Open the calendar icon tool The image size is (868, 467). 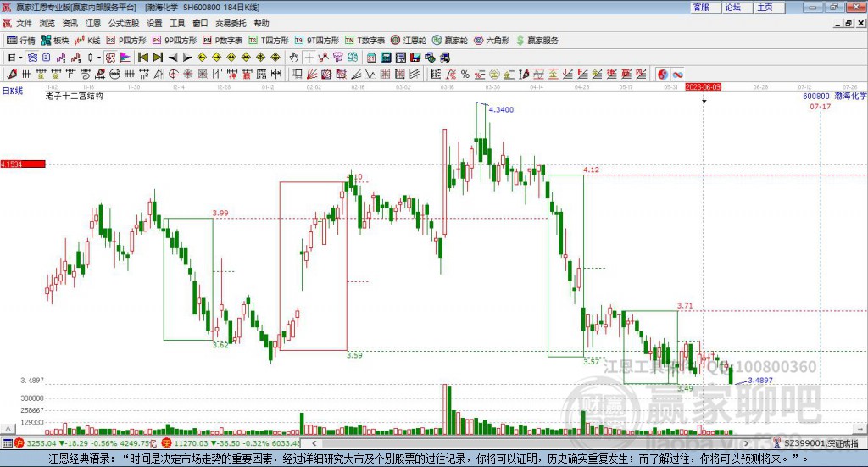[x=371, y=58]
